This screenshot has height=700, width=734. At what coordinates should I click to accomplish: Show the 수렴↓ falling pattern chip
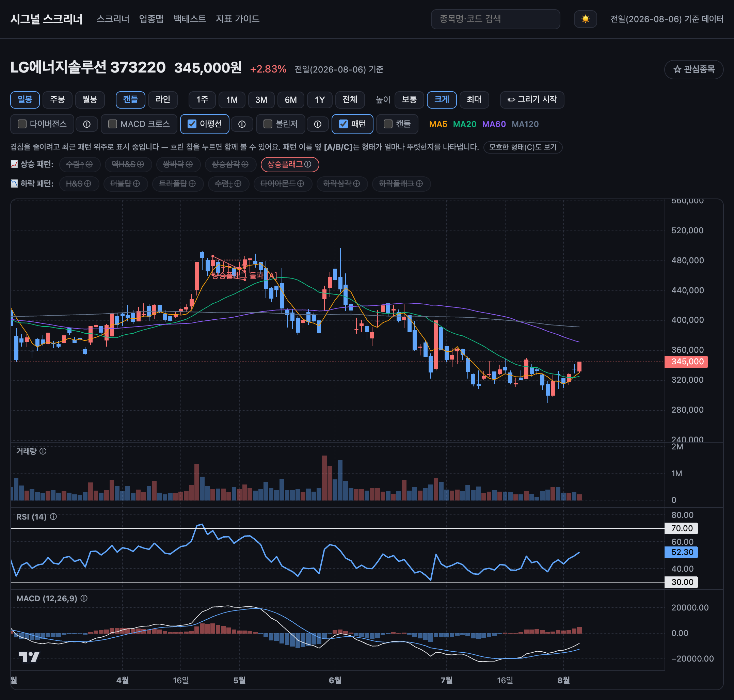point(228,184)
